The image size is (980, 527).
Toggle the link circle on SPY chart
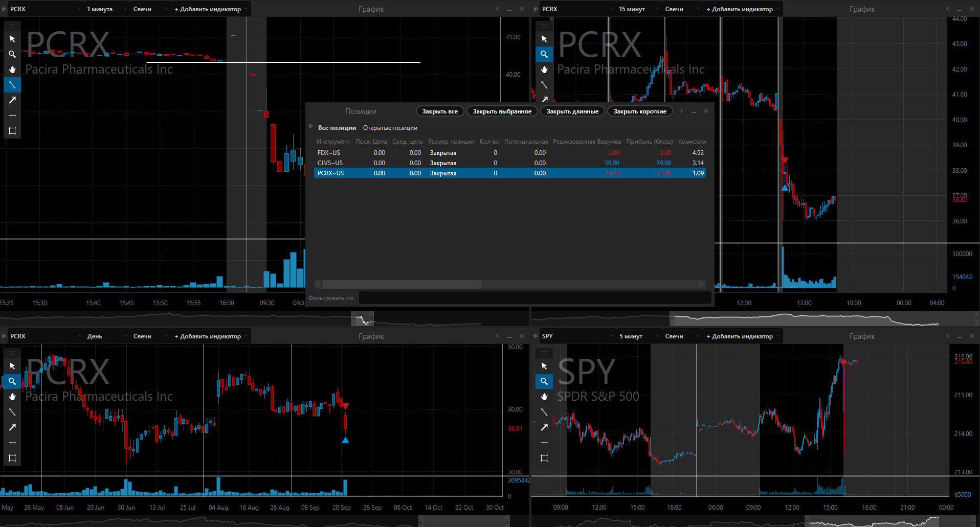(536, 336)
